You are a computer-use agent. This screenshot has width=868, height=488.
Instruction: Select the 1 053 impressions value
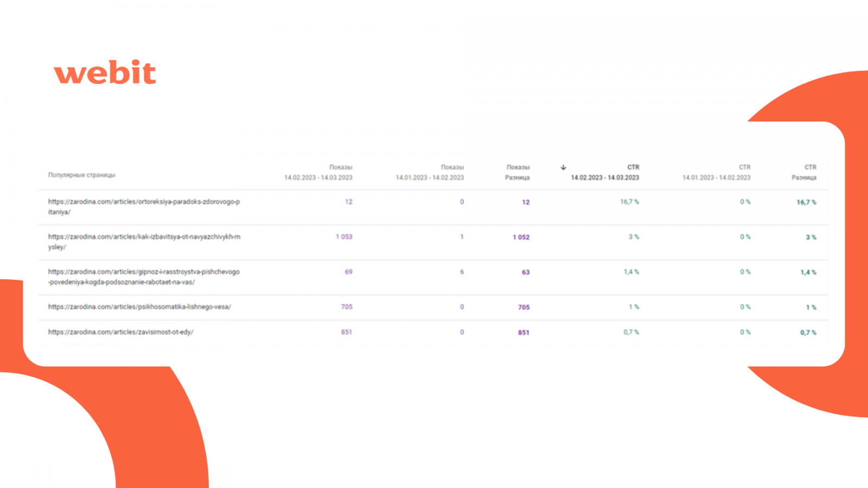pos(344,237)
